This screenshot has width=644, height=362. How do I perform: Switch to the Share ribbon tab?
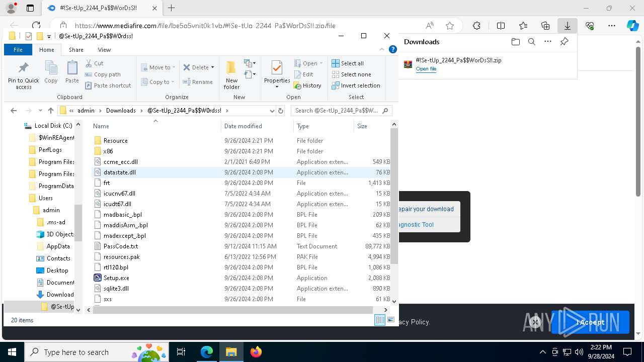pos(76,50)
